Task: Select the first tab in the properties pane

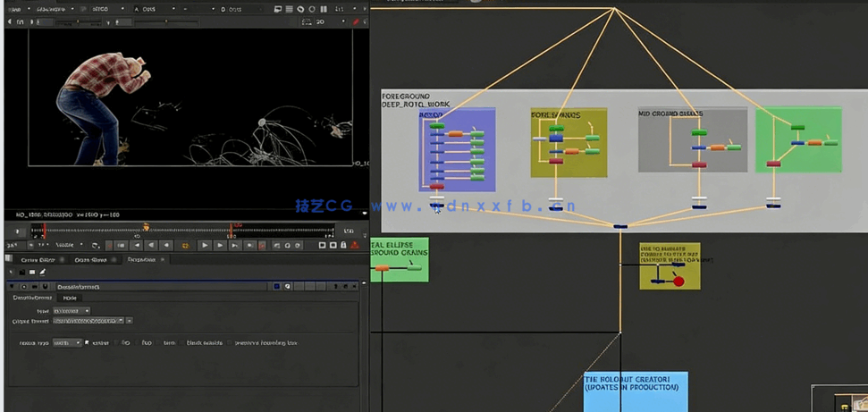Action: point(38,260)
